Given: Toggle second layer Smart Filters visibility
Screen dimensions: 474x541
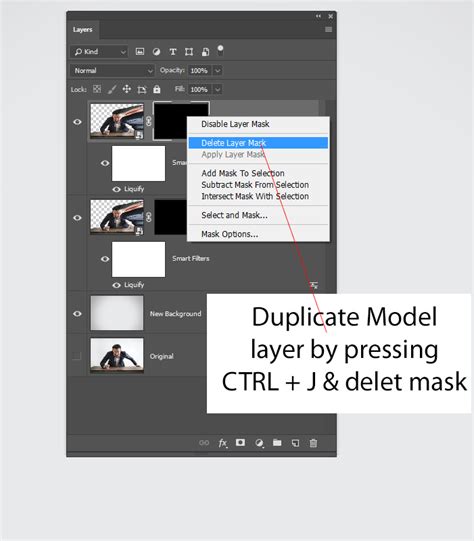Looking at the screenshot, I should point(105,259).
